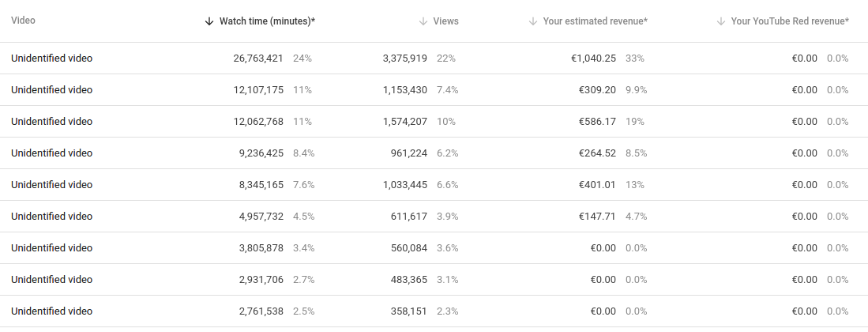Image resolution: width=868 pixels, height=332 pixels.
Task: Open Unidentified video with 8,345,165 watch minutes
Action: 51,185
